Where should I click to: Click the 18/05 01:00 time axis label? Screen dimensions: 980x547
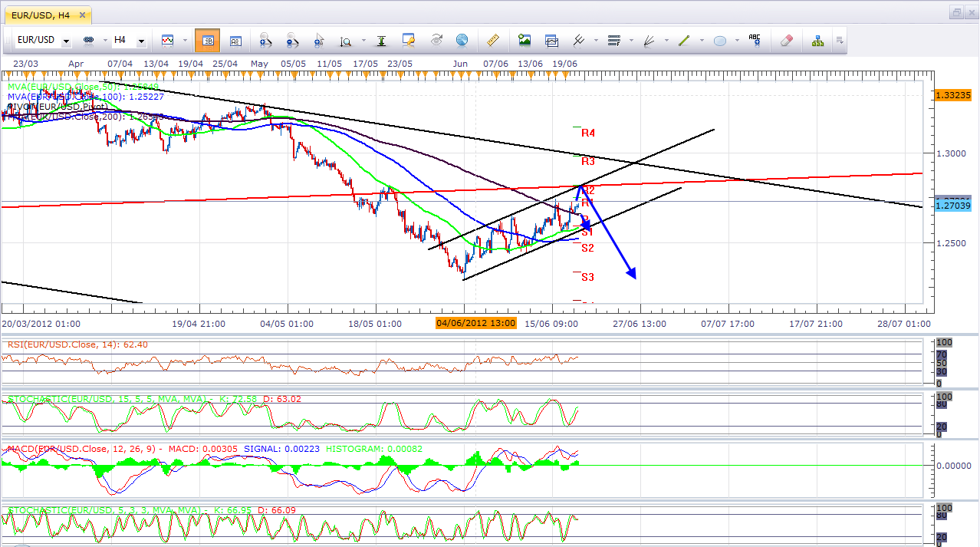(374, 324)
